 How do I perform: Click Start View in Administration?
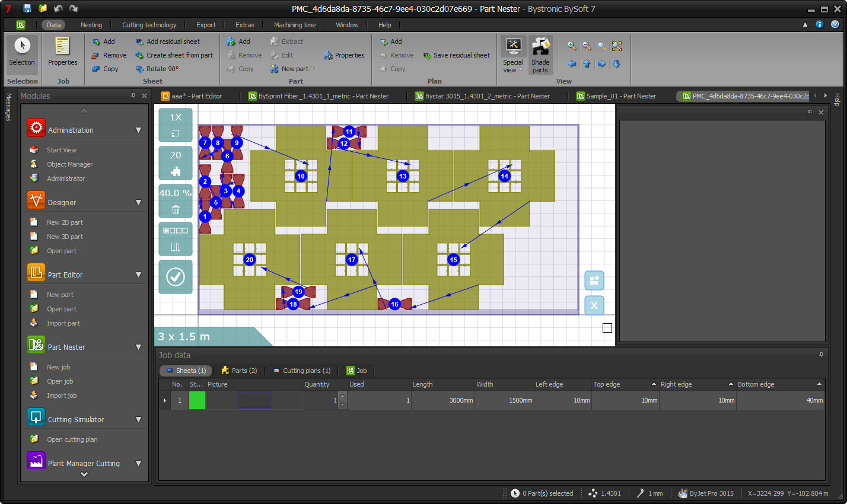[x=61, y=150]
